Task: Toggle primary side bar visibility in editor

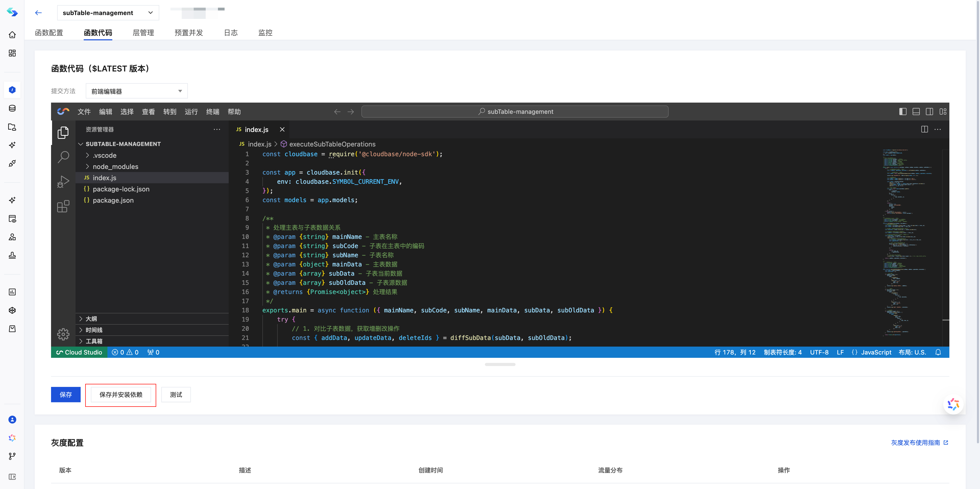Action: pos(903,112)
